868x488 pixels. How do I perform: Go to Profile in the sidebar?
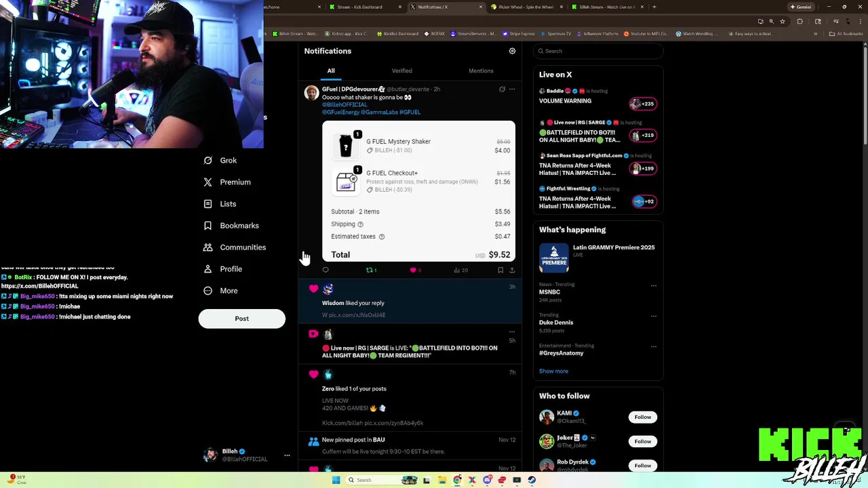[x=223, y=269]
